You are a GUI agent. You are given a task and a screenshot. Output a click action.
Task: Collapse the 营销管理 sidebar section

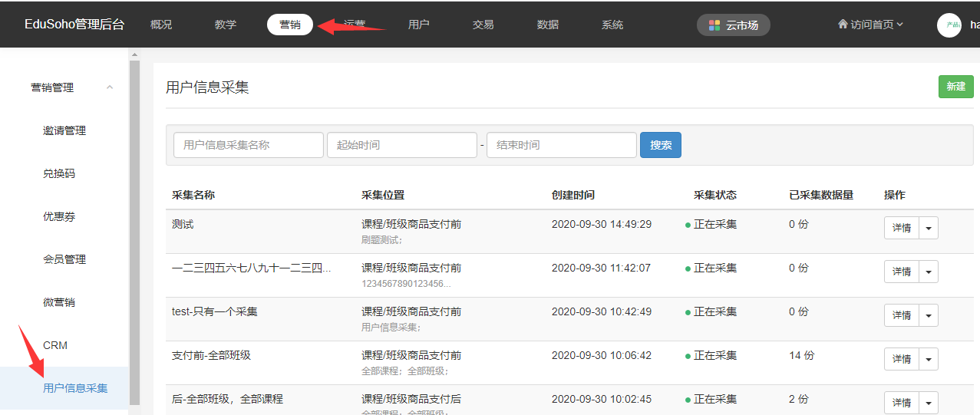[x=110, y=87]
